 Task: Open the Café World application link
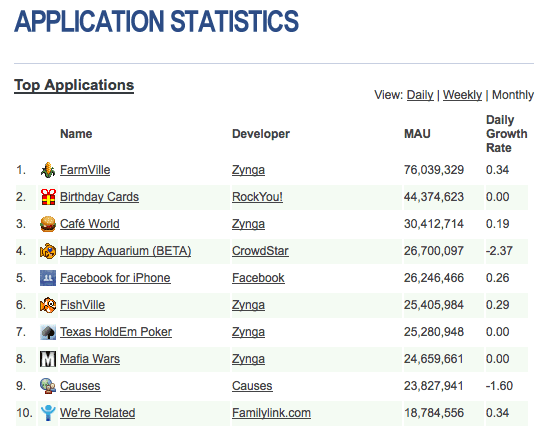[90, 224]
